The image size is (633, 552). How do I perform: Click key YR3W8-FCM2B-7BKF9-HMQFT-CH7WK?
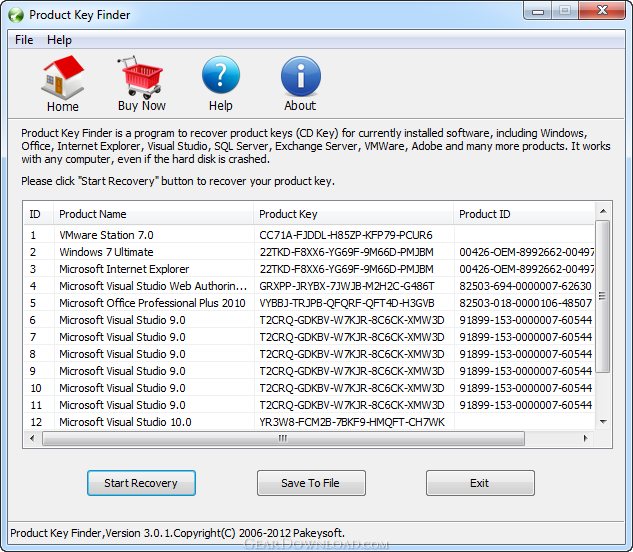[352, 422]
